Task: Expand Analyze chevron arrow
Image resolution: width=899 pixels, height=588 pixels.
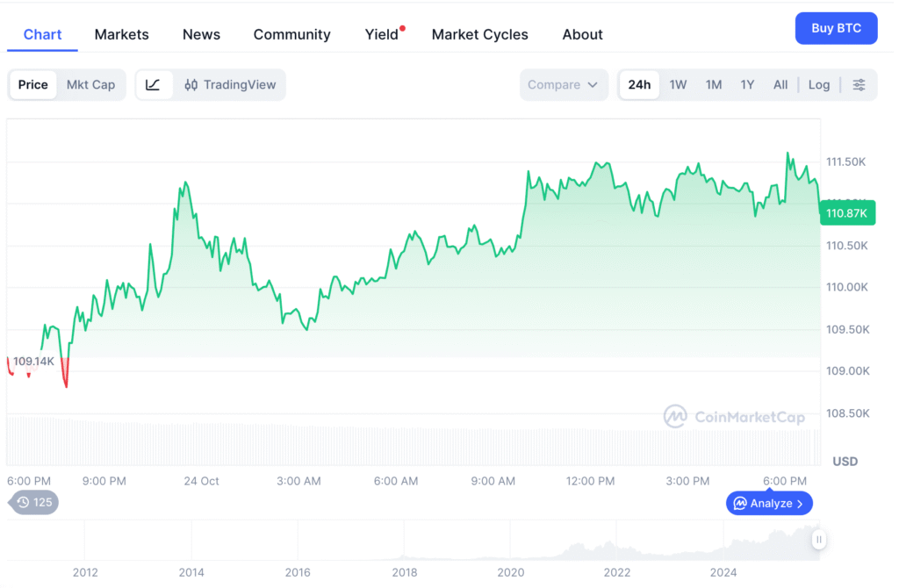Action: click(x=800, y=504)
